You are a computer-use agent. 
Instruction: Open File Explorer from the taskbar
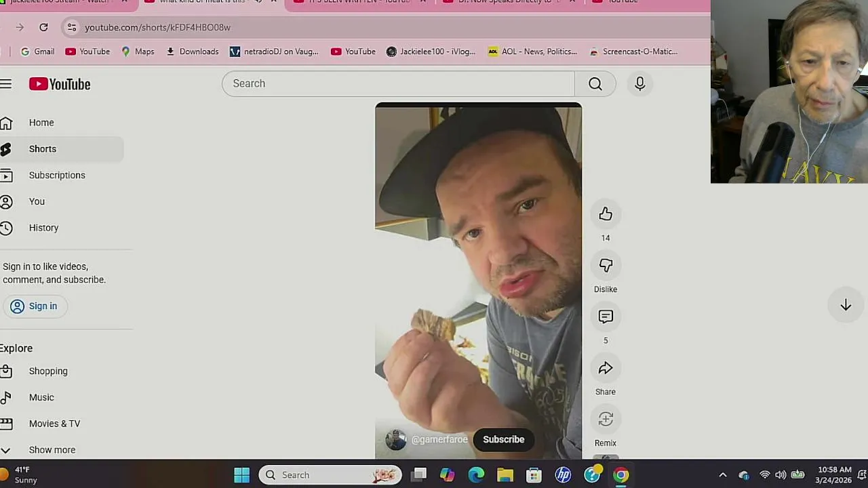505,475
